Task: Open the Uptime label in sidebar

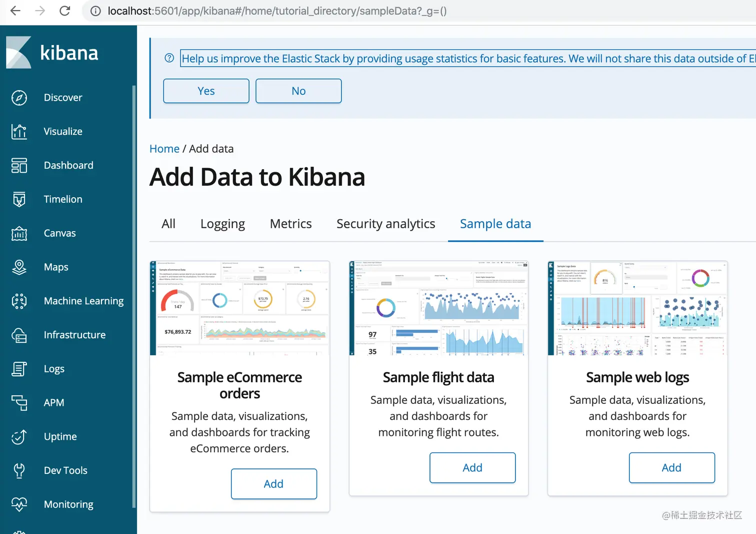Action: click(x=60, y=436)
